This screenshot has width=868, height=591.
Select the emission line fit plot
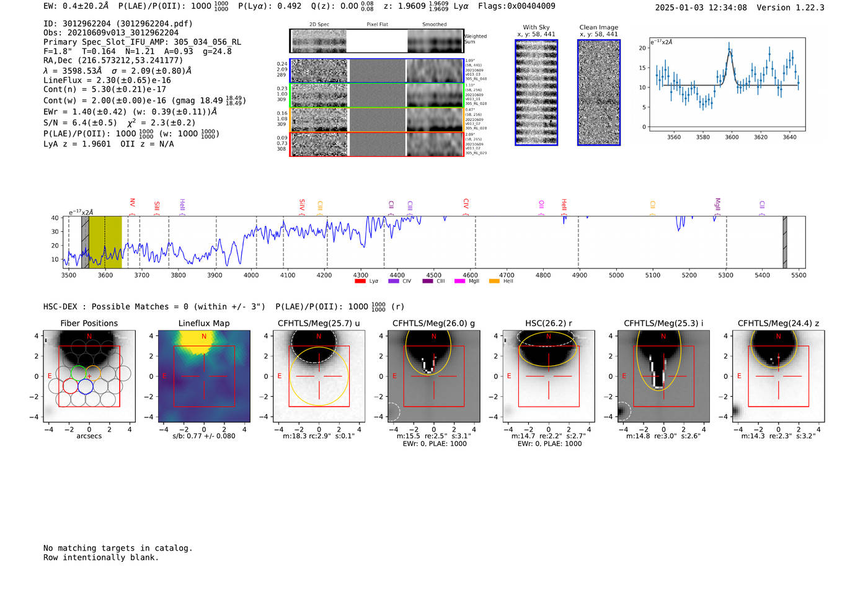click(x=727, y=84)
